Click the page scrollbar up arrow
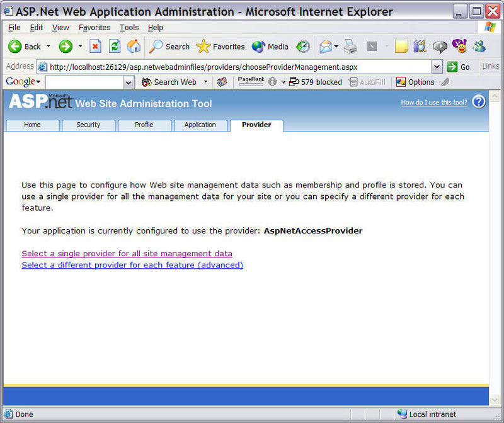This screenshot has width=504, height=423. pos(495,96)
